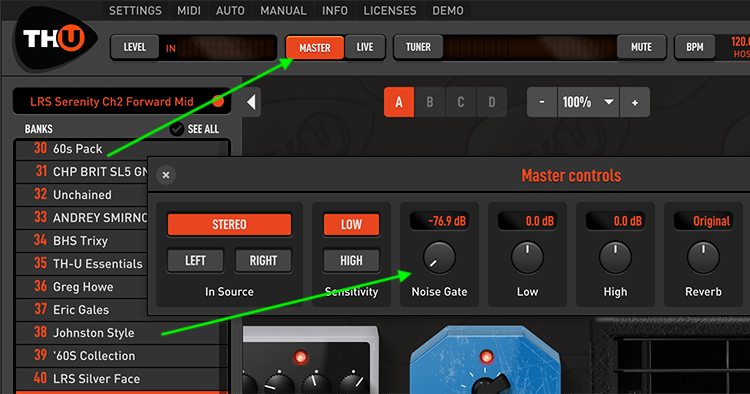Open the DEMO menu
The image size is (750, 394).
(448, 11)
